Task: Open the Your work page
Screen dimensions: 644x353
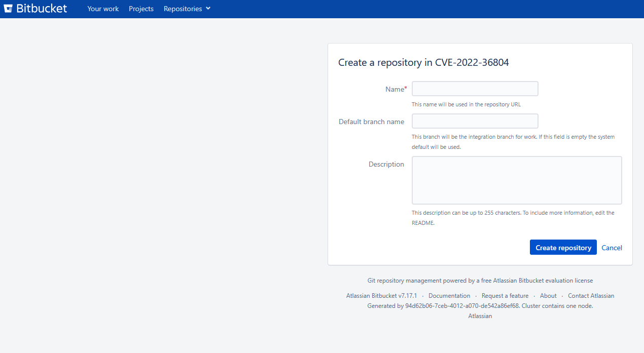Action: pyautogui.click(x=103, y=9)
